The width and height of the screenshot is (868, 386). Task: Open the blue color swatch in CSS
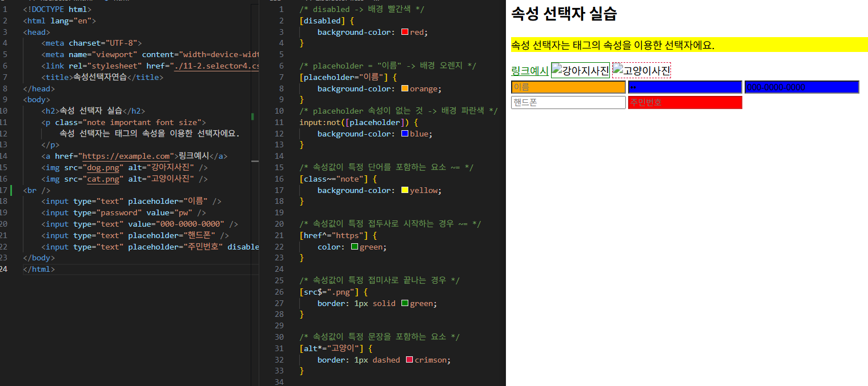click(405, 134)
